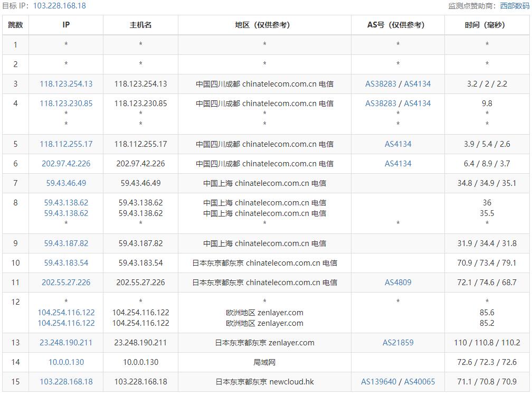Image resolution: width=532 pixels, height=395 pixels.
Task: Open IP link 23.248.190.211
Action: pos(66,342)
